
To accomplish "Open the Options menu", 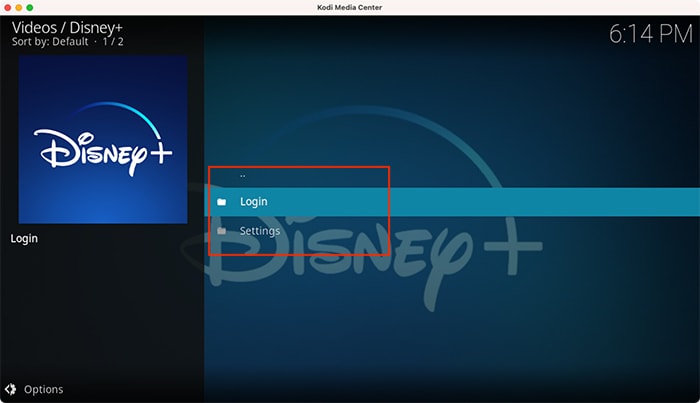I will [43, 389].
